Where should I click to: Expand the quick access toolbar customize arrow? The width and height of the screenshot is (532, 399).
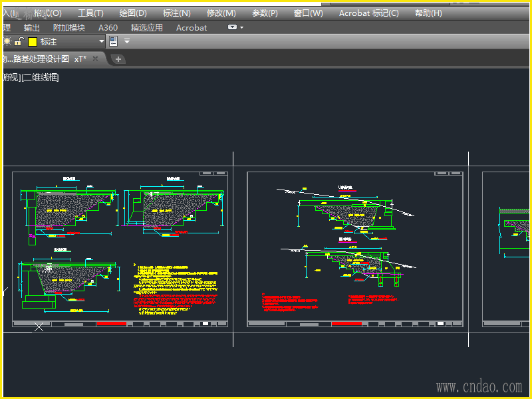pos(127,41)
